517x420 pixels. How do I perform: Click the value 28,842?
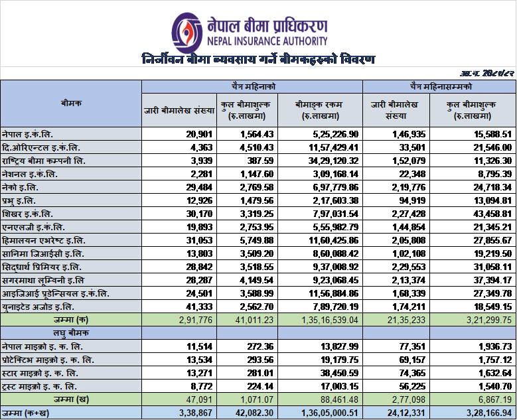point(199,267)
